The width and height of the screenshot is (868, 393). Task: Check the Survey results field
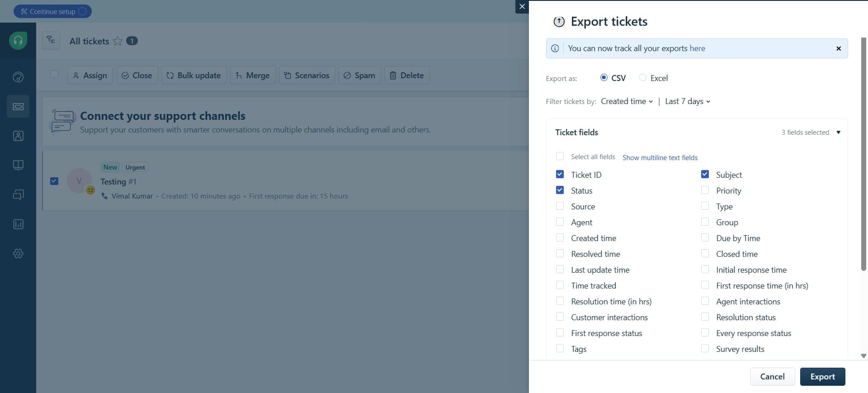(705, 348)
